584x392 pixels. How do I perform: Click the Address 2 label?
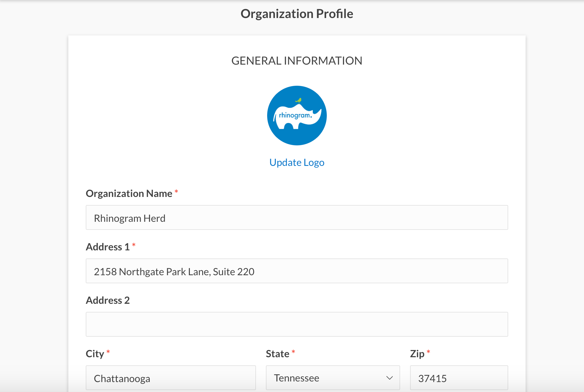pos(107,300)
